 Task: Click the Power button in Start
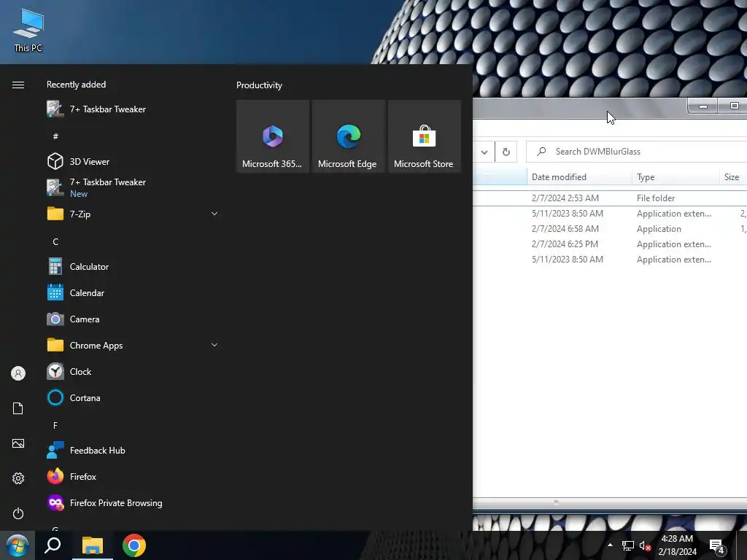18,513
